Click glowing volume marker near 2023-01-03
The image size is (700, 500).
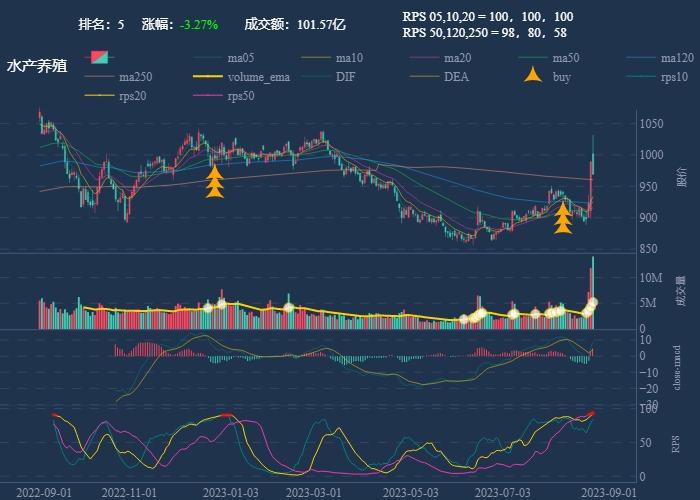point(221,304)
